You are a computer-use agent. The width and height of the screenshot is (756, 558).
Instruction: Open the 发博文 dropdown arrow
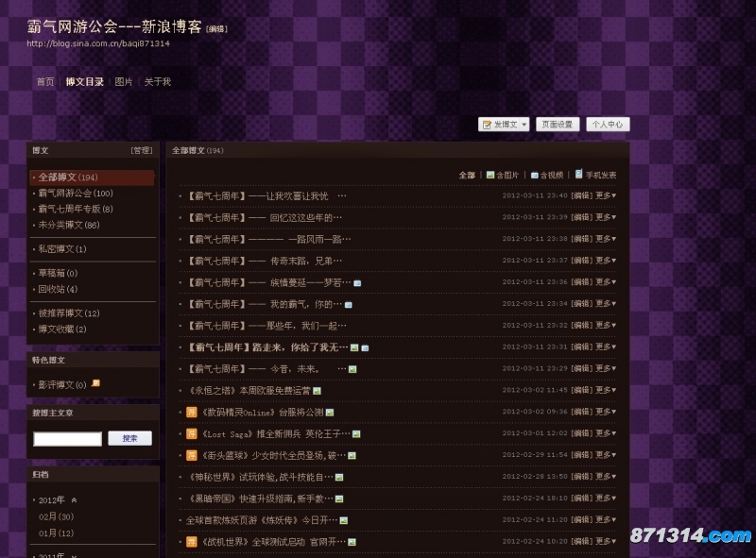(x=524, y=125)
